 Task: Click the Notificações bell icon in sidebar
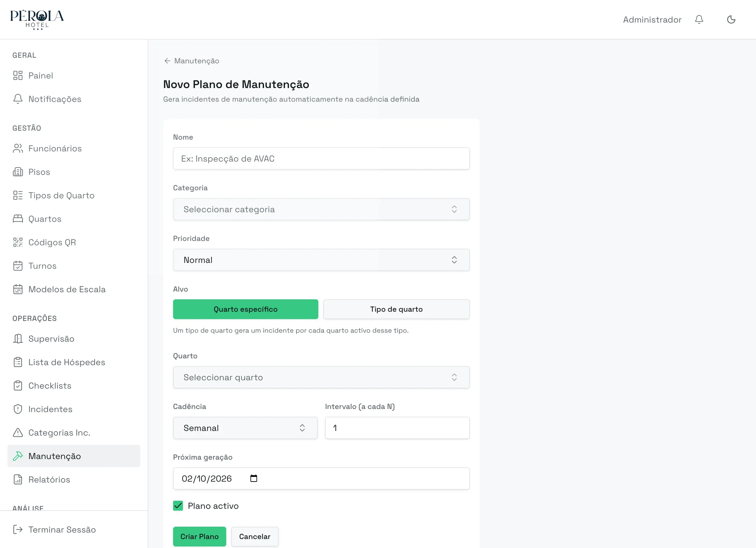click(x=18, y=99)
